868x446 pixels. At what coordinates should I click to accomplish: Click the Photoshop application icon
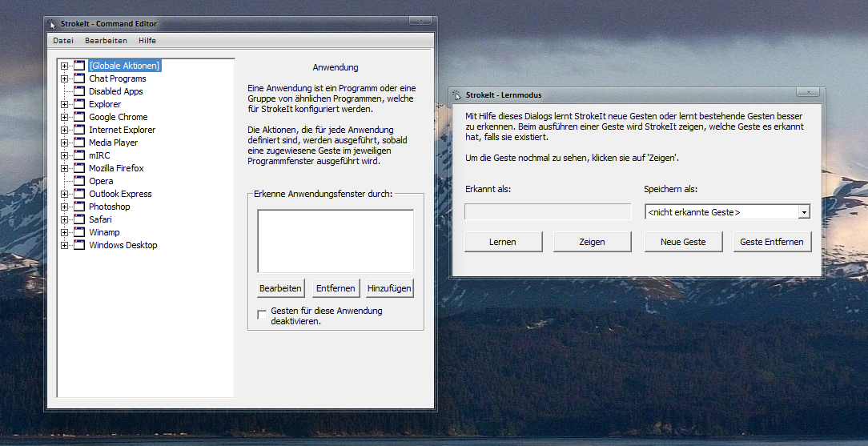click(79, 207)
